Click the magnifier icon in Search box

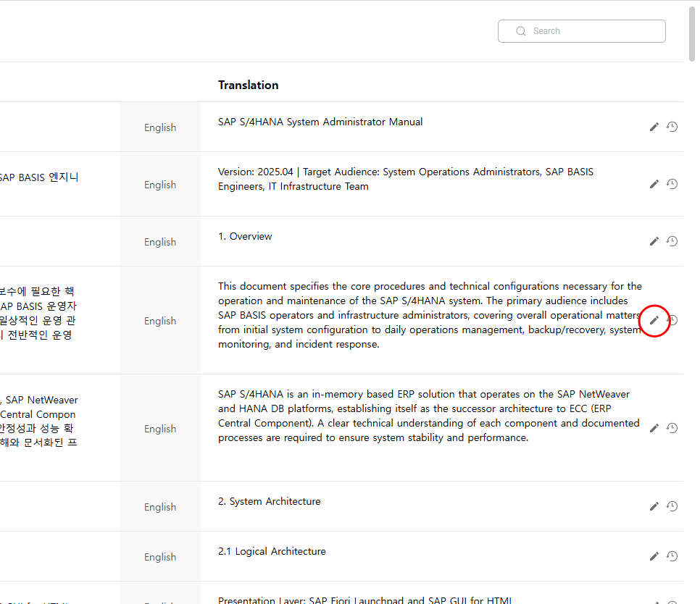(520, 31)
